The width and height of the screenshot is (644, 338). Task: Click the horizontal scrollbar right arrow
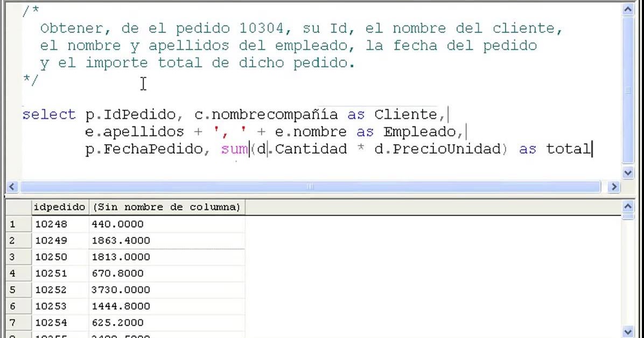(x=614, y=186)
